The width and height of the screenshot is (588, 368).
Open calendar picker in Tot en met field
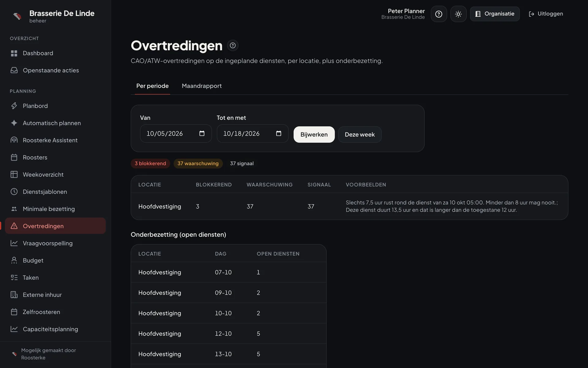(279, 133)
